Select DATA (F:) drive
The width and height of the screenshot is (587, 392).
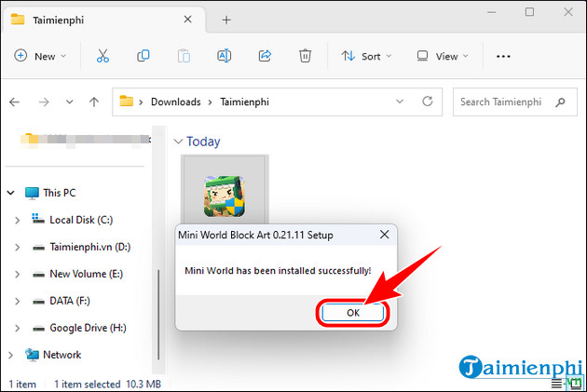click(x=61, y=301)
